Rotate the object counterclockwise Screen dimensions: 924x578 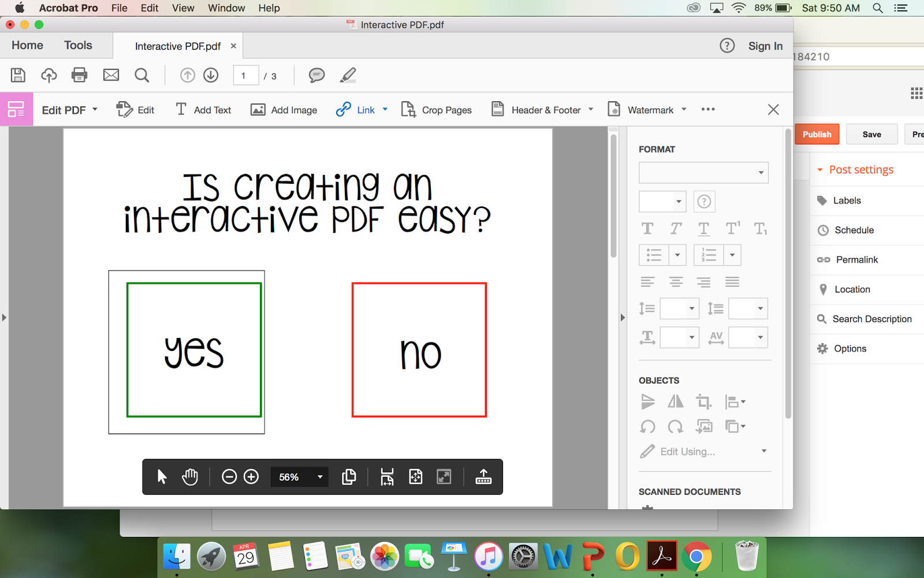coord(647,427)
